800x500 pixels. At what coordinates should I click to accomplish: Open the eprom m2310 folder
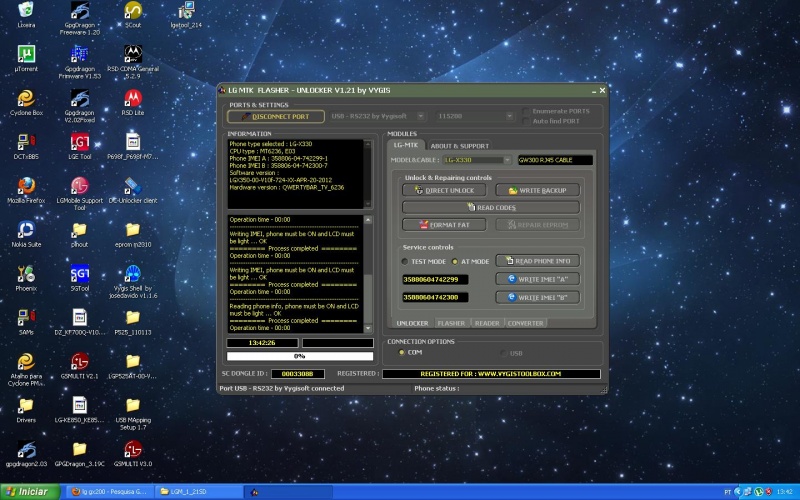point(133,234)
